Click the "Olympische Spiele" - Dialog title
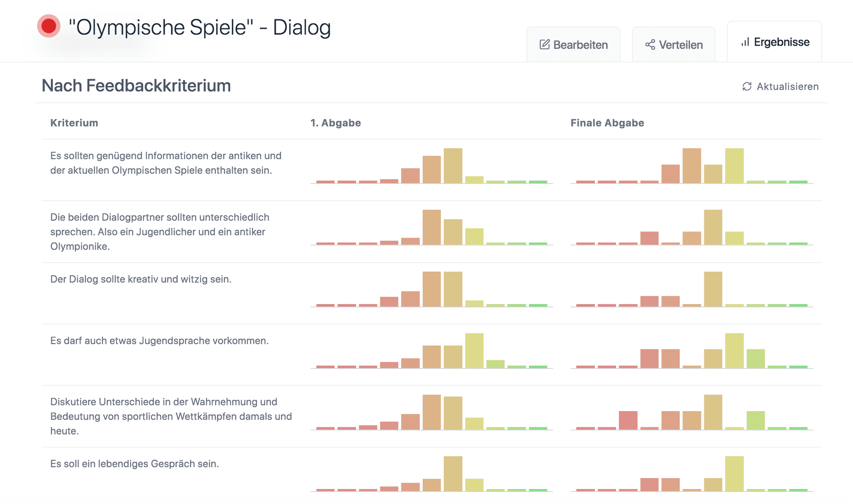 [x=200, y=27]
